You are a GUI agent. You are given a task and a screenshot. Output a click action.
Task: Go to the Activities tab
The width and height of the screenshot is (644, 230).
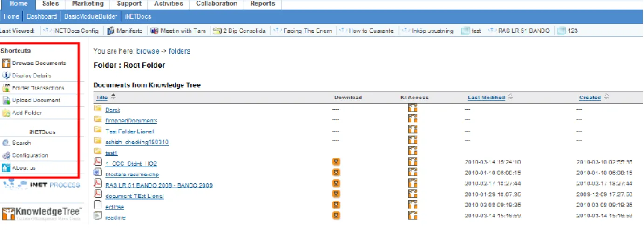pos(168,4)
